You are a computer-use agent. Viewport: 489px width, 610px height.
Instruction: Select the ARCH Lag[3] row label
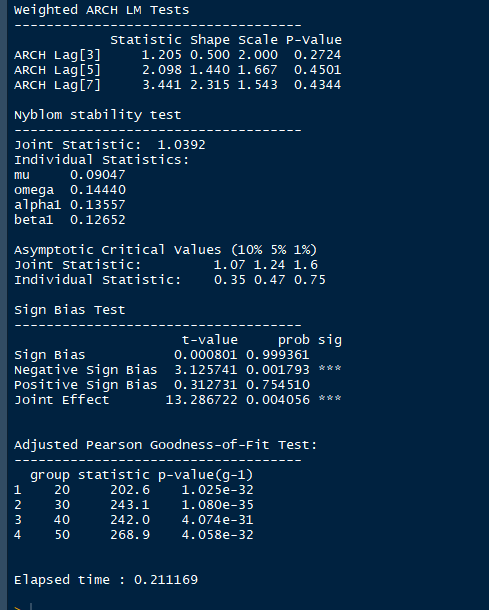pos(57,55)
